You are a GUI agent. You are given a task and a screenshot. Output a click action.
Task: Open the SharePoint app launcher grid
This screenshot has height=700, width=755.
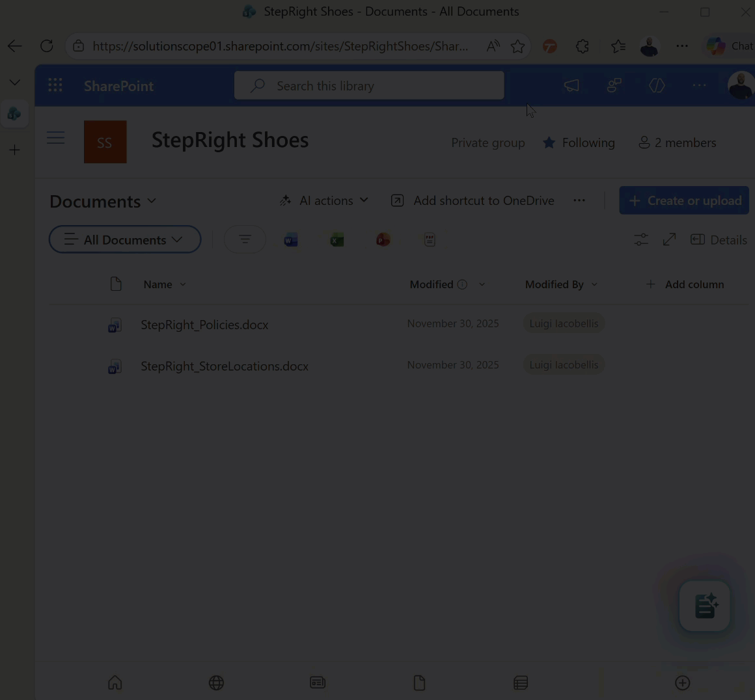tap(55, 86)
